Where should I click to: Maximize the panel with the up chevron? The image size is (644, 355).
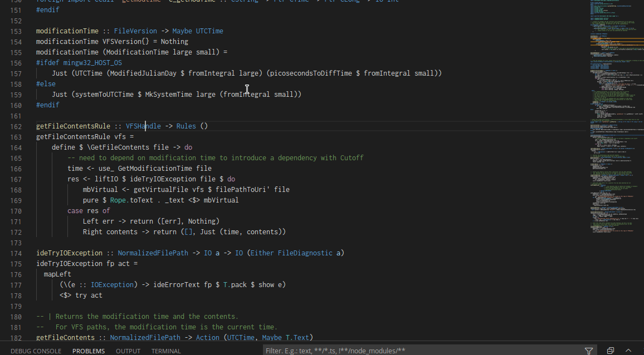[x=628, y=351]
